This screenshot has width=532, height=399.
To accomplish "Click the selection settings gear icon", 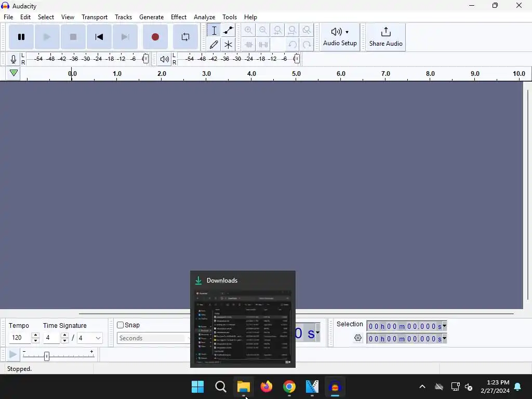I will 357,338.
